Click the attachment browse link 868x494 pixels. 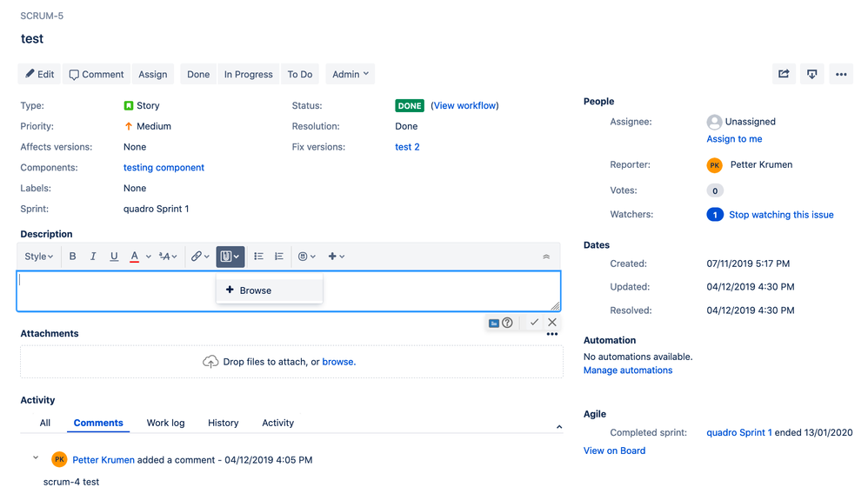(337, 362)
